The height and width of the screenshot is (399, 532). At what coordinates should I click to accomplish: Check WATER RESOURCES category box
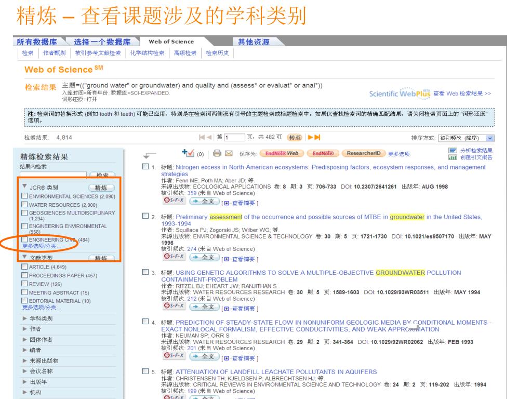click(24, 204)
